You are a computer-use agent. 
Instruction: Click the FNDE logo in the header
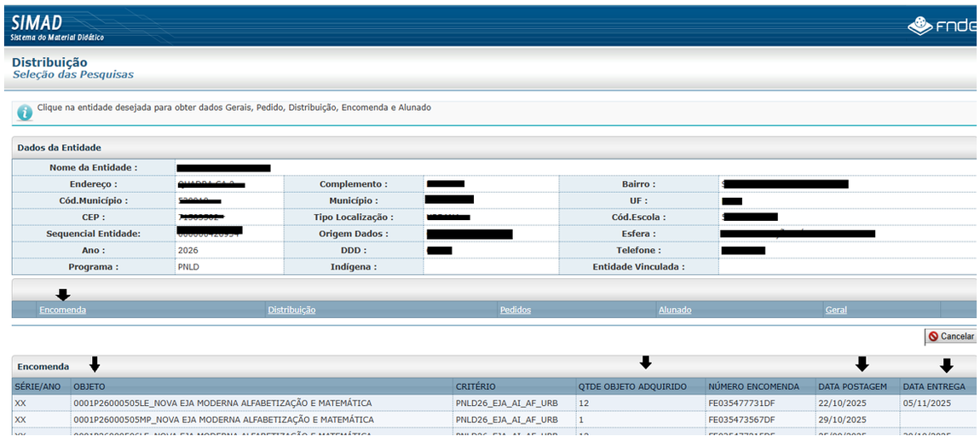click(942, 26)
